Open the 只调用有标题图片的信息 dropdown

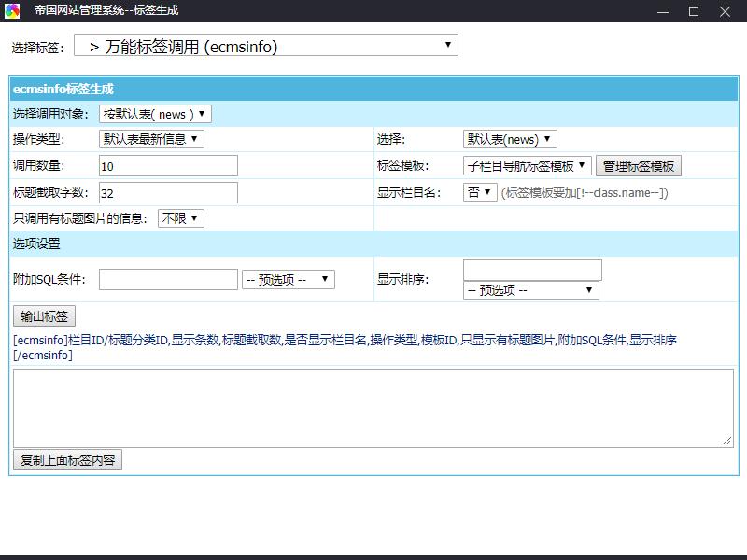[181, 218]
